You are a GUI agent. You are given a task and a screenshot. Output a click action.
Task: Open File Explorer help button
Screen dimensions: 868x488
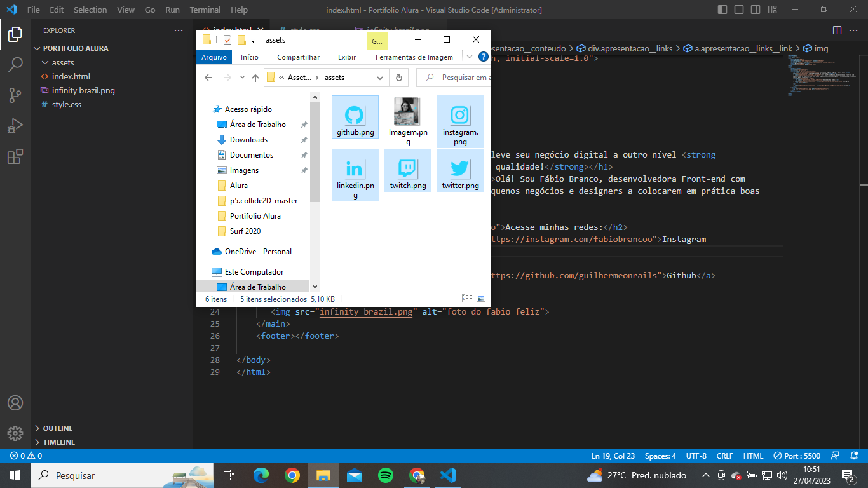[x=484, y=57]
